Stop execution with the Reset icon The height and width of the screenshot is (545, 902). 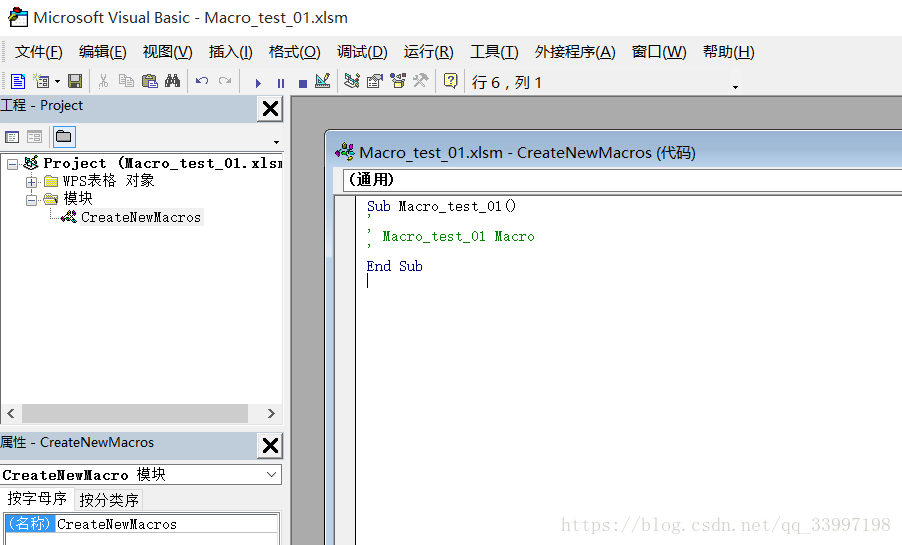303,83
